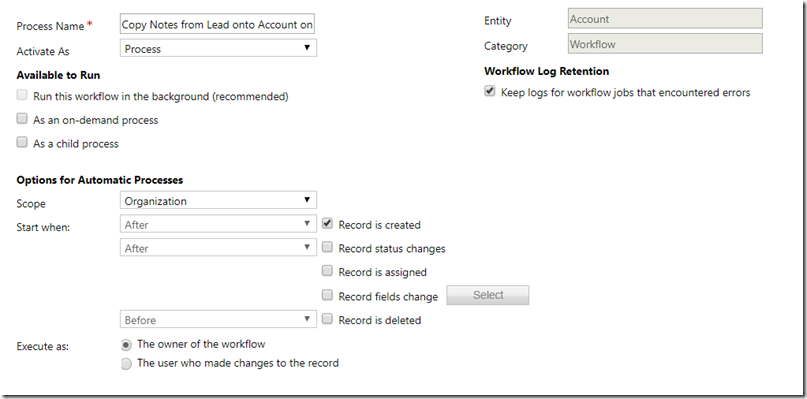Screen dimensions: 807x399
Task: Toggle Run this workflow in the background checkbox
Action: pyautogui.click(x=22, y=95)
